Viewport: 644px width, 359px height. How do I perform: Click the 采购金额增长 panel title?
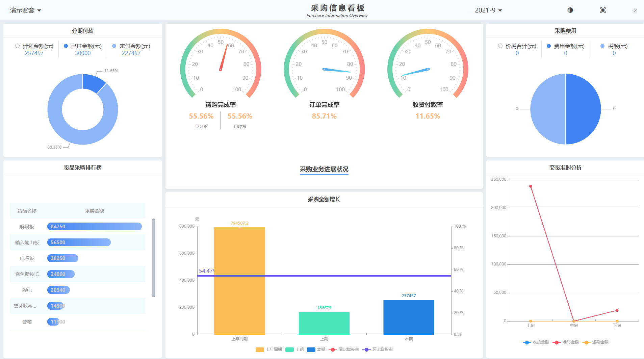pos(324,199)
